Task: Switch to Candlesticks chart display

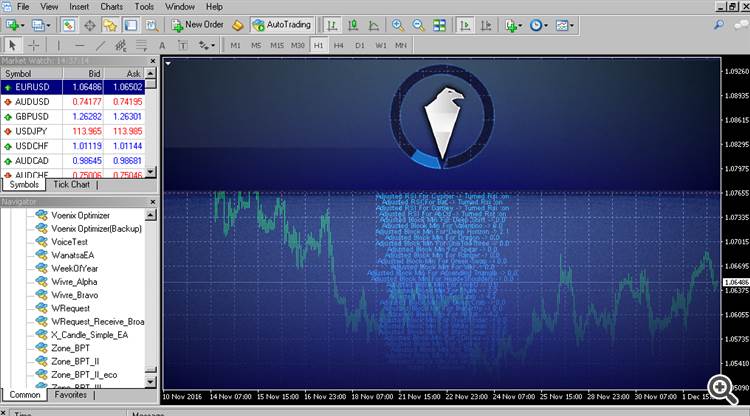Action: pyautogui.click(x=353, y=25)
